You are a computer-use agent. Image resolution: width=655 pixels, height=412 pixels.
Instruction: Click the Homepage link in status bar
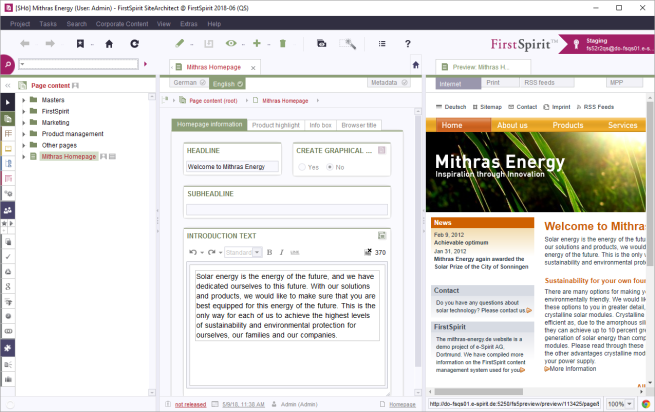[x=402, y=404]
